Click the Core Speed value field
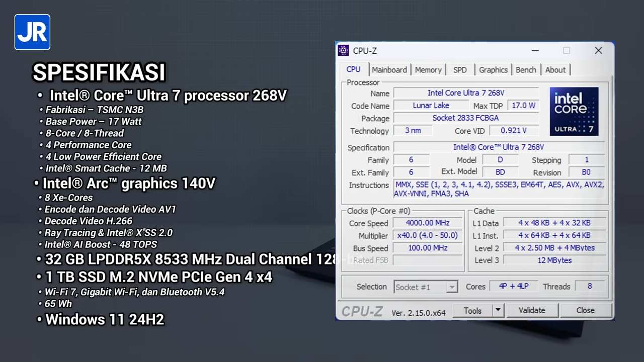Image resolution: width=644 pixels, height=362 pixels. (x=427, y=223)
